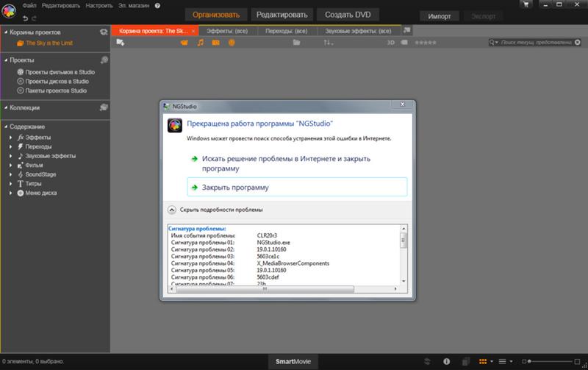
Task: Click the sync arrows icon in status bar
Action: click(428, 361)
